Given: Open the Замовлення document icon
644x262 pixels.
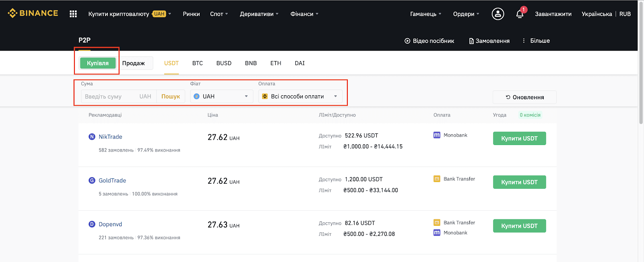Looking at the screenshot, I should (471, 41).
